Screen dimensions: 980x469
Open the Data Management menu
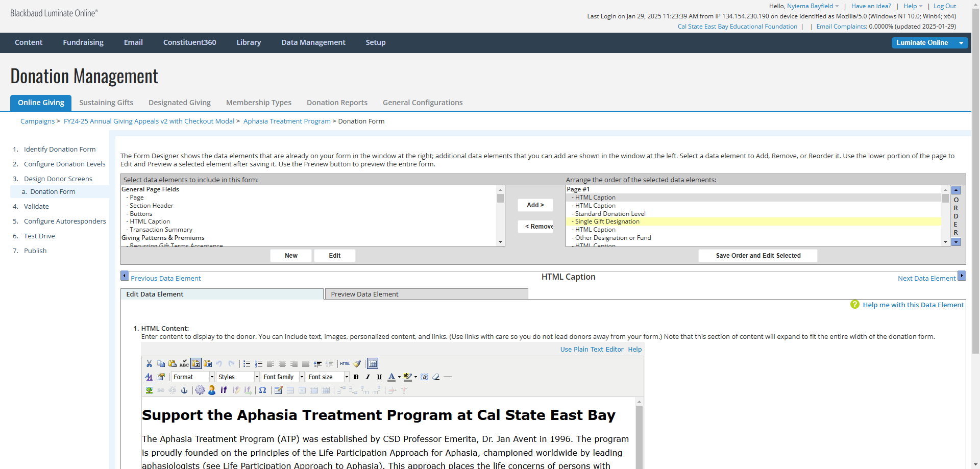pyautogui.click(x=313, y=42)
